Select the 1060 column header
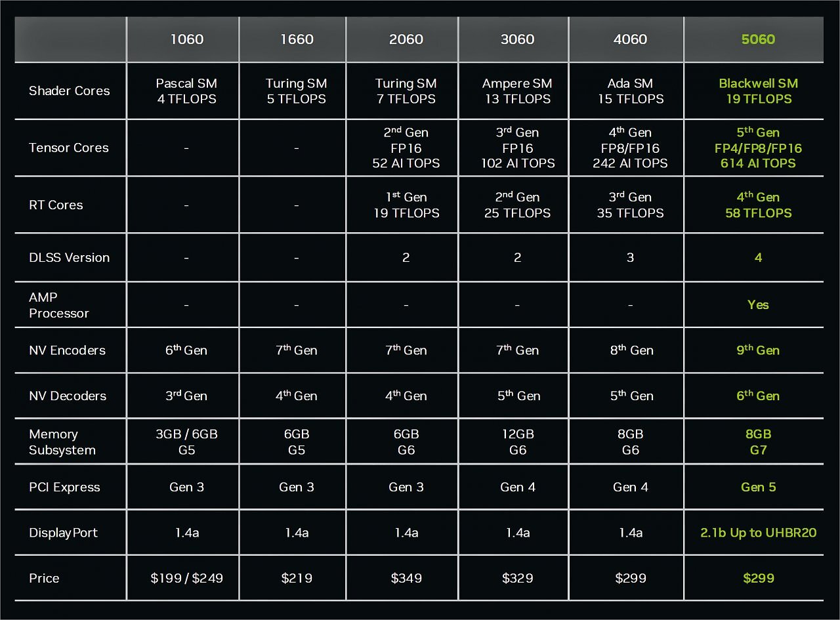Viewport: 840px width, 620px height. coord(187,39)
